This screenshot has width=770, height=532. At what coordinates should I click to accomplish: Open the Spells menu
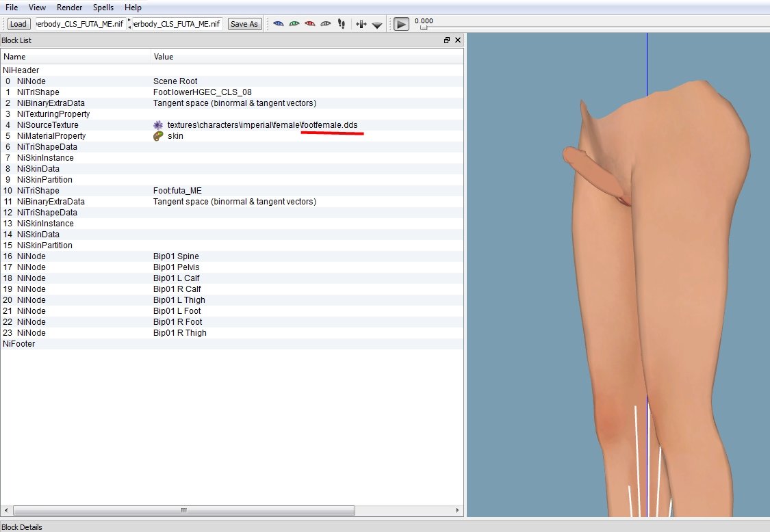pos(103,8)
